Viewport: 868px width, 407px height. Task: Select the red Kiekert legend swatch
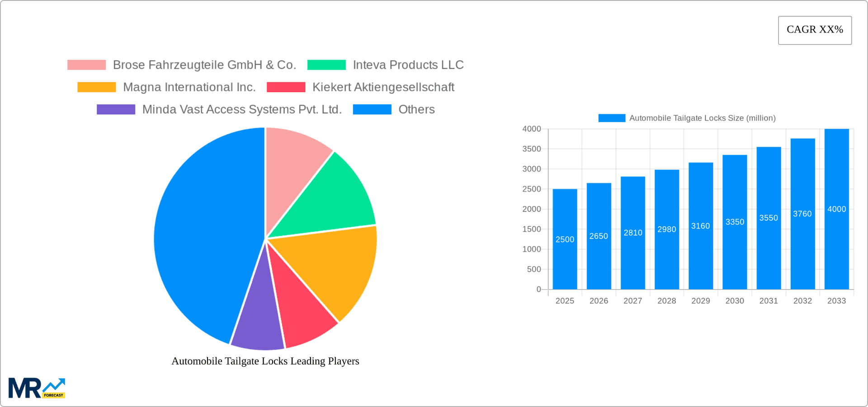[286, 87]
